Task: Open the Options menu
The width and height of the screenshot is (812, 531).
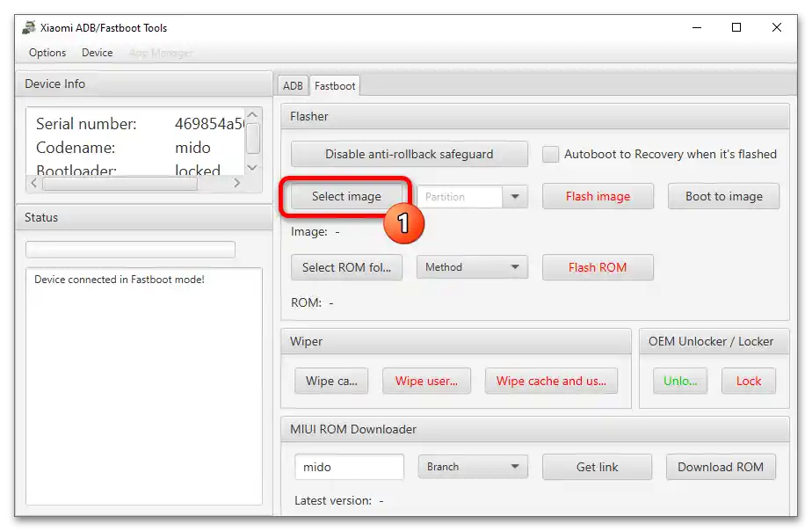Action: coord(47,53)
